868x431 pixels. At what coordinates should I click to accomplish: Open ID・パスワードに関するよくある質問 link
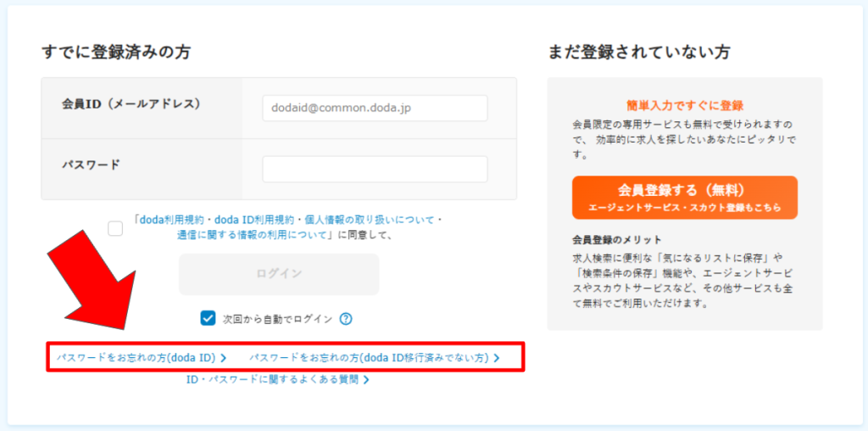pos(278,379)
